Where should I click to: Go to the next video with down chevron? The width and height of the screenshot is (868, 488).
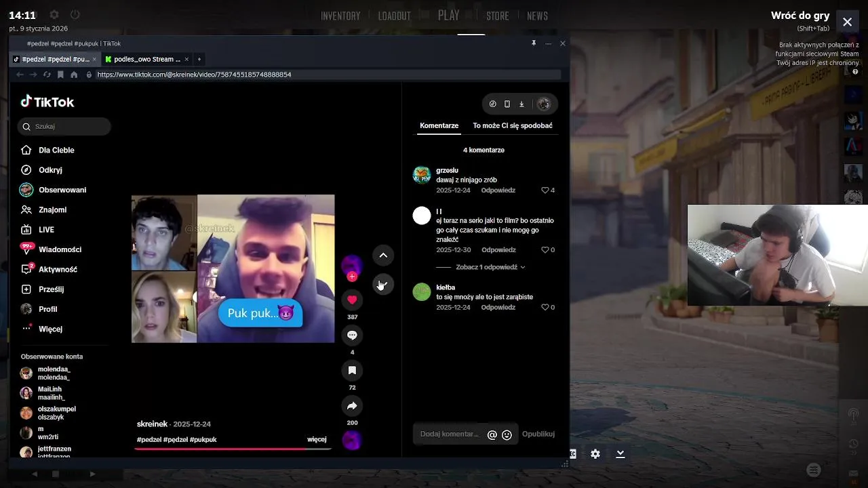tap(383, 284)
